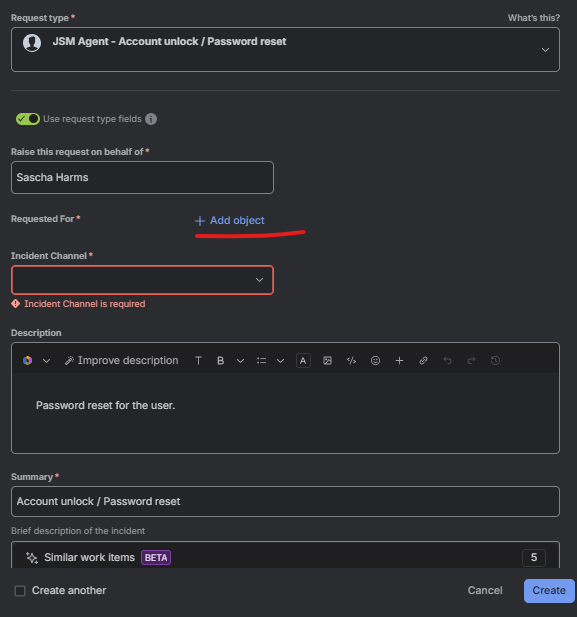Open text color picker in description toolbar

click(303, 360)
